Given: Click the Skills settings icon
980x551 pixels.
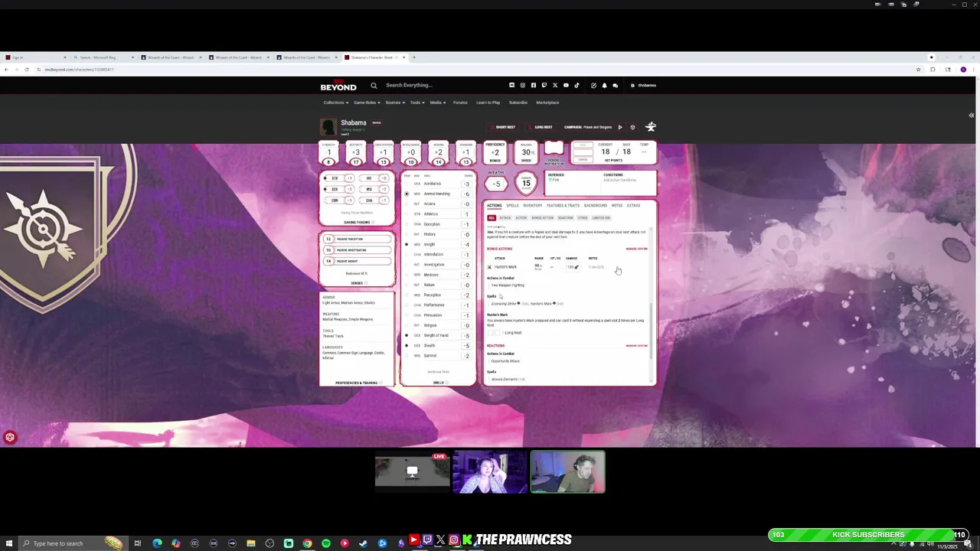Looking at the screenshot, I should [x=446, y=383].
